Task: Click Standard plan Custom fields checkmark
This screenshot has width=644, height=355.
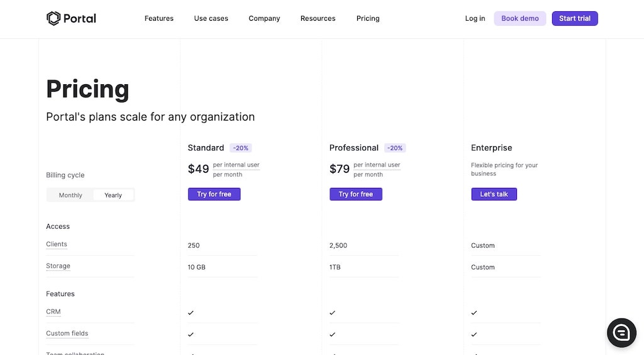Action: (x=191, y=334)
